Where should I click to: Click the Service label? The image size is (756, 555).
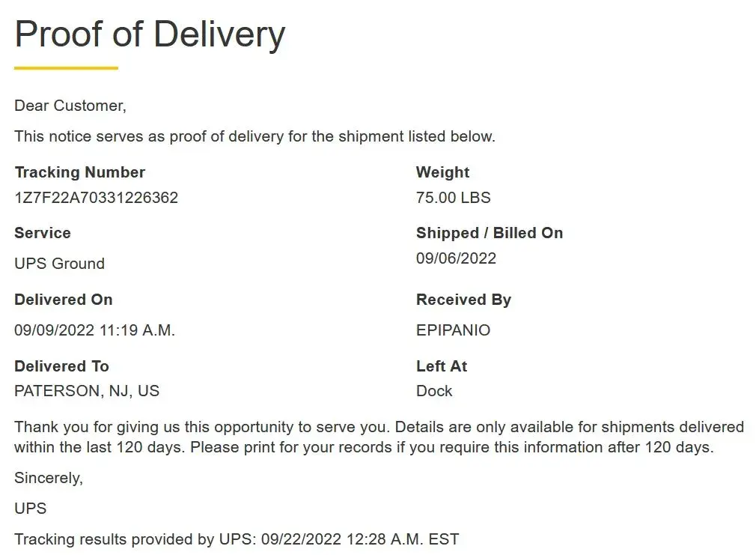(x=42, y=233)
